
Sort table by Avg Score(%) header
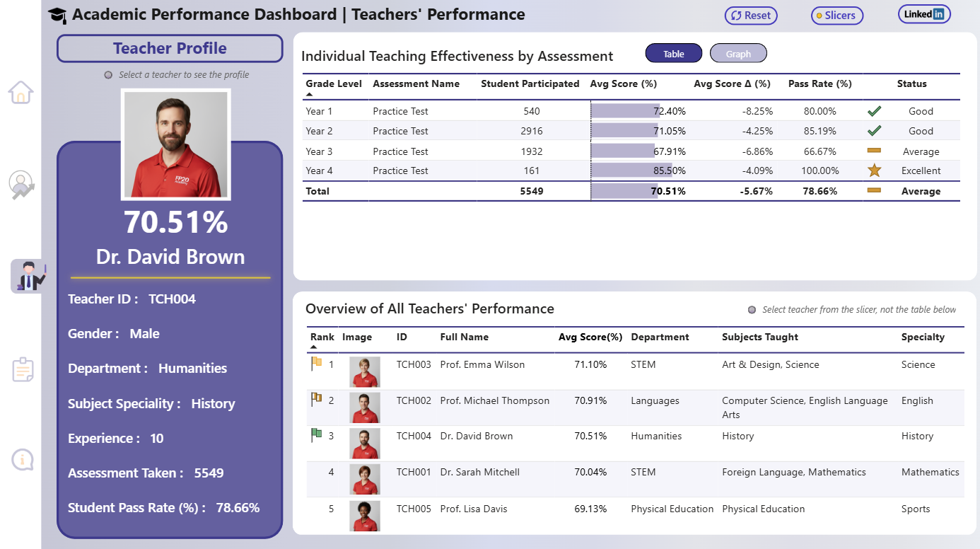(x=590, y=337)
